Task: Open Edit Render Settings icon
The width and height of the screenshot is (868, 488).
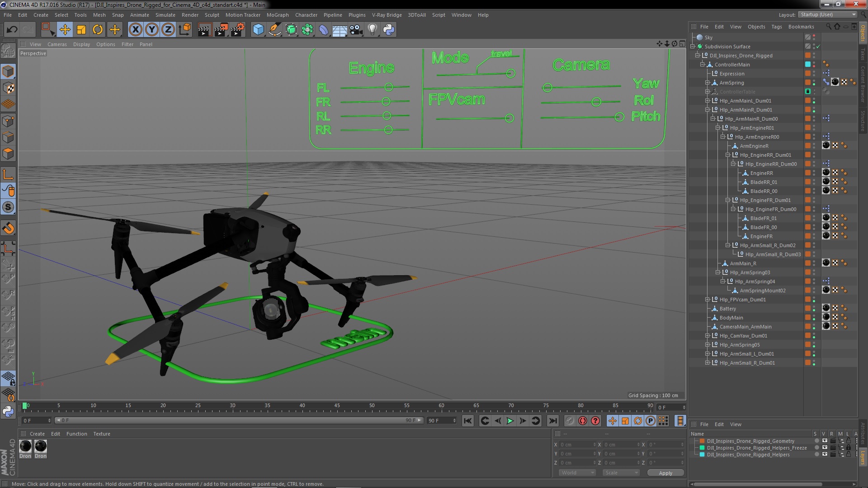Action: point(238,30)
